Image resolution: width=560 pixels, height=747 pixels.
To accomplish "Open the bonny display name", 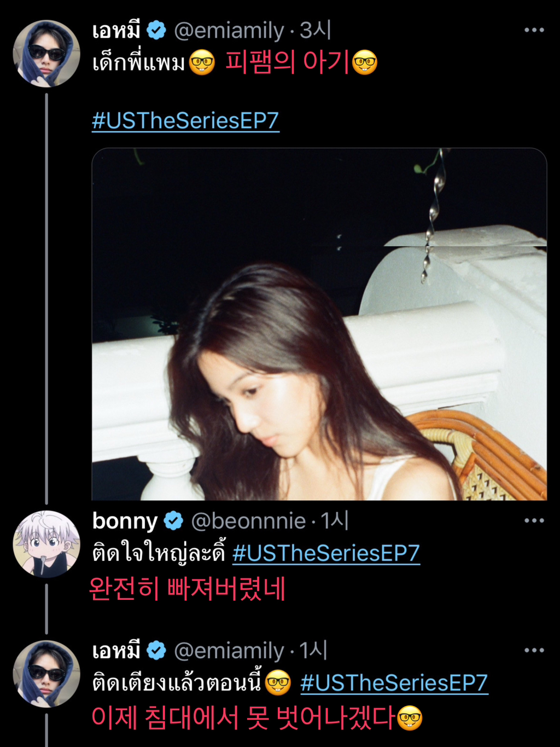I will [x=125, y=521].
